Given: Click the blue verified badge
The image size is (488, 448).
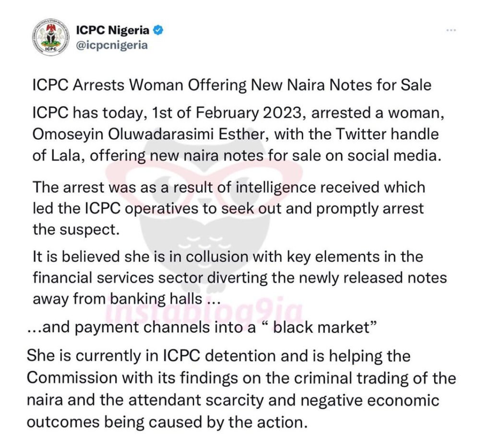Looking at the screenshot, I should [x=158, y=30].
